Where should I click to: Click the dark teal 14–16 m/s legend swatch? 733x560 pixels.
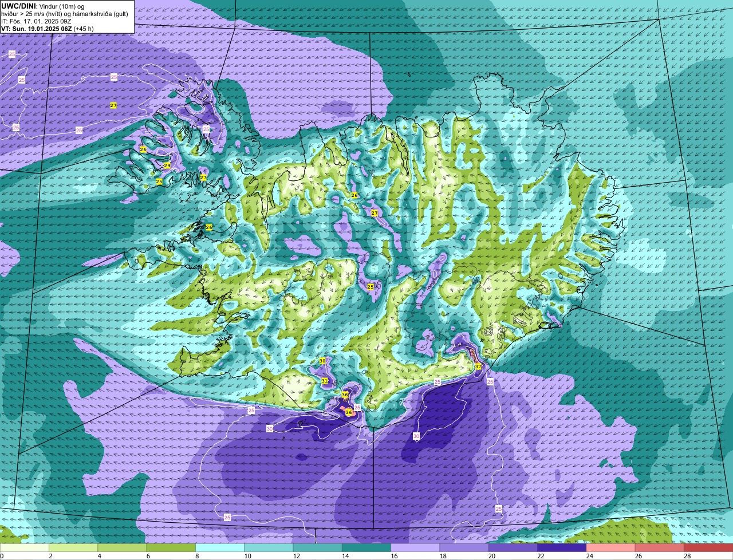point(366,547)
